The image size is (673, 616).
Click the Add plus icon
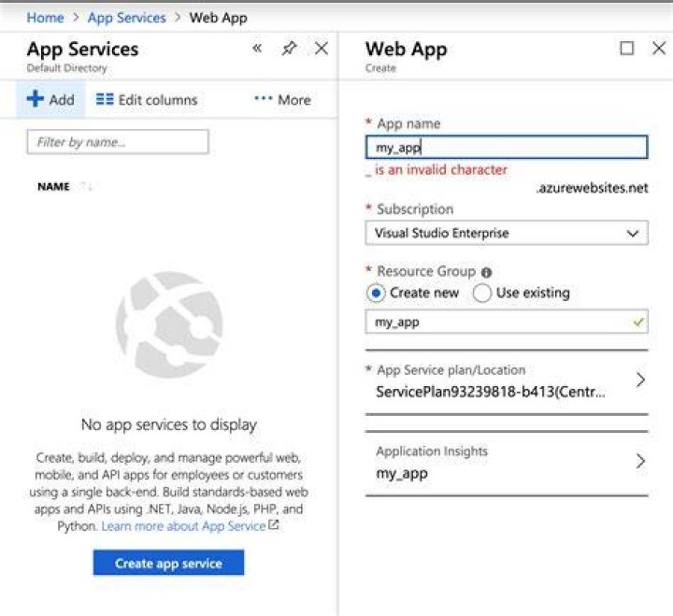[x=36, y=99]
